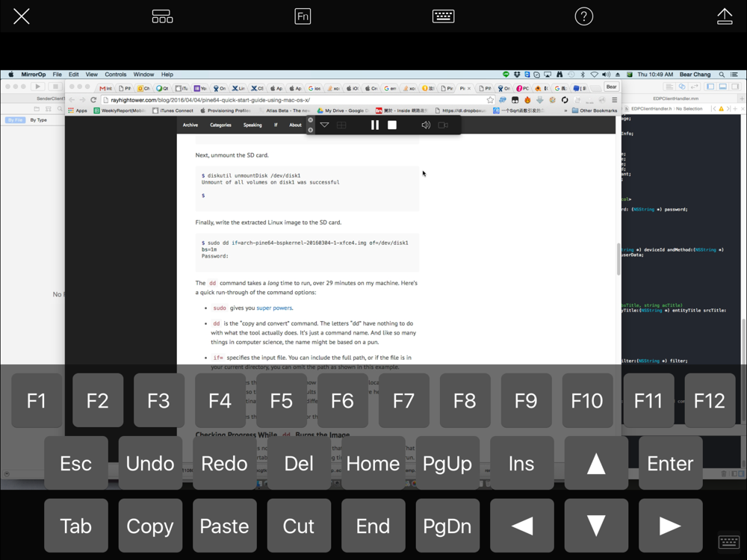Viewport: 747px width, 560px height.
Task: Open the Chrome hamburger menu
Action: (615, 100)
